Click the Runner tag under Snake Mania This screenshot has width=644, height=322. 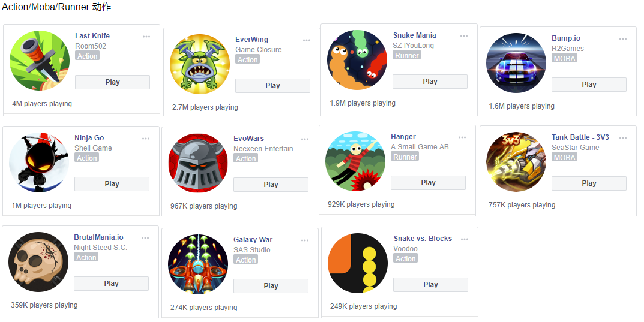pyautogui.click(x=406, y=55)
